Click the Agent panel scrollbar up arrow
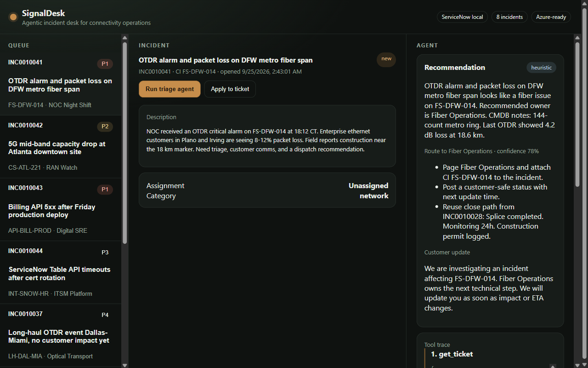 click(577, 37)
